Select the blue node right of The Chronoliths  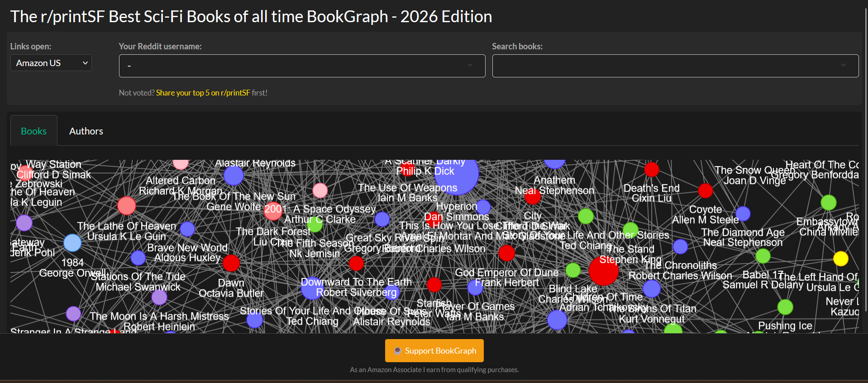(652, 288)
